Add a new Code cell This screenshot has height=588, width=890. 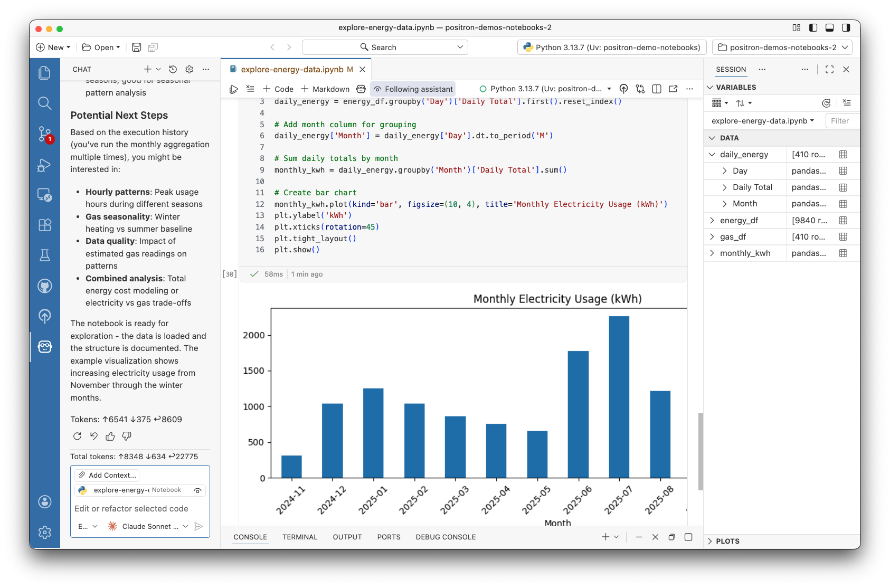[277, 89]
